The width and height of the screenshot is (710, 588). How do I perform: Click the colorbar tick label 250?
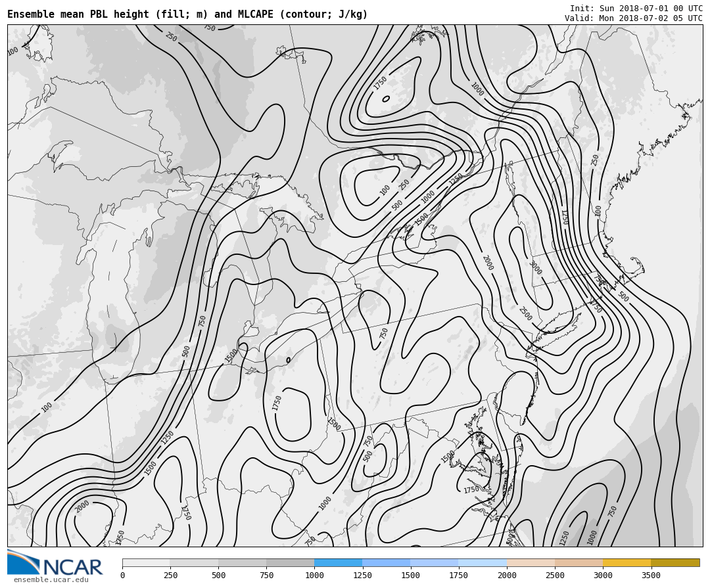pos(170,576)
